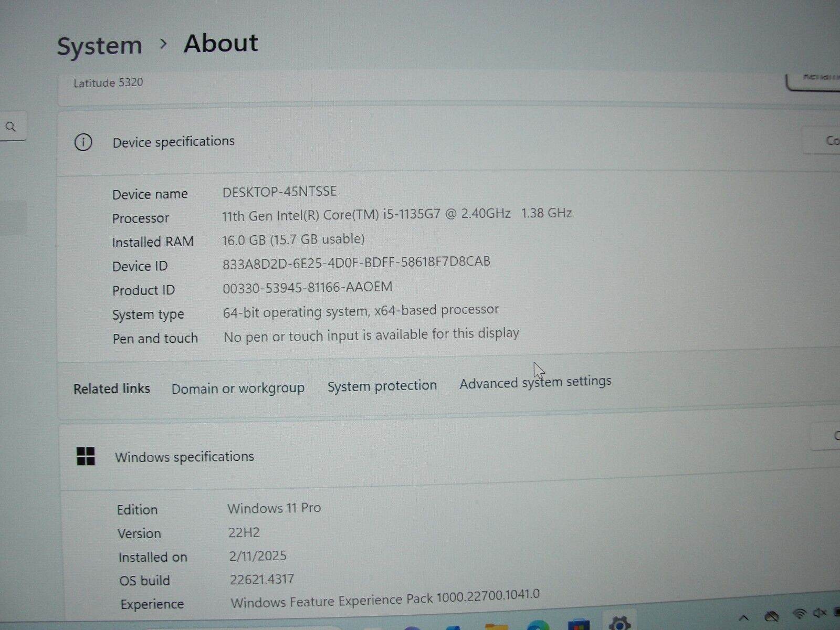840x630 pixels.
Task: Click the info icon beside Device specifications
Action: 83,142
